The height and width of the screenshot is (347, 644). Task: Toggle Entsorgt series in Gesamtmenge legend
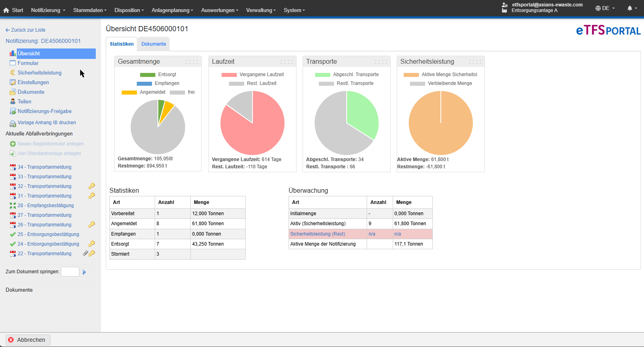[x=158, y=75]
